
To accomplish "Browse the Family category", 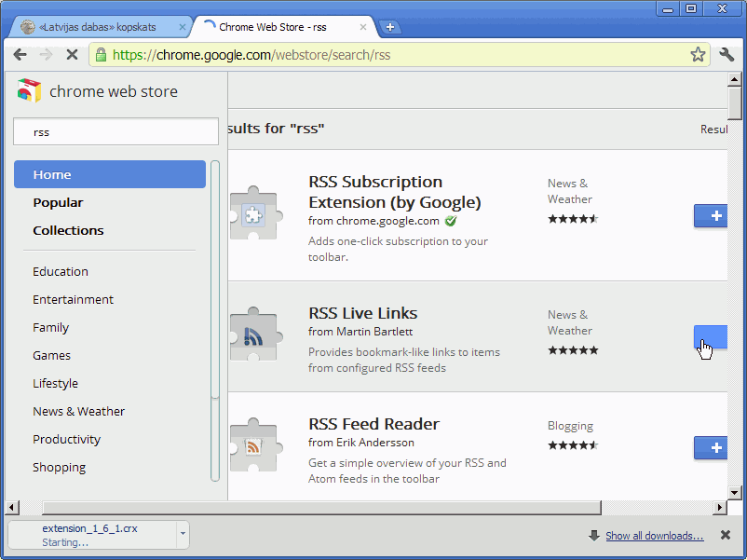I will (51, 328).
